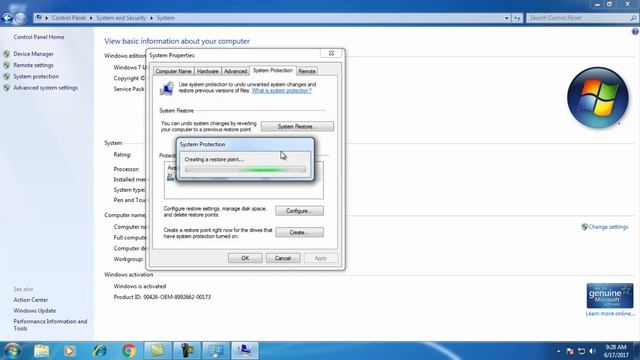Open Windows Explorer from the taskbar

tap(41, 351)
